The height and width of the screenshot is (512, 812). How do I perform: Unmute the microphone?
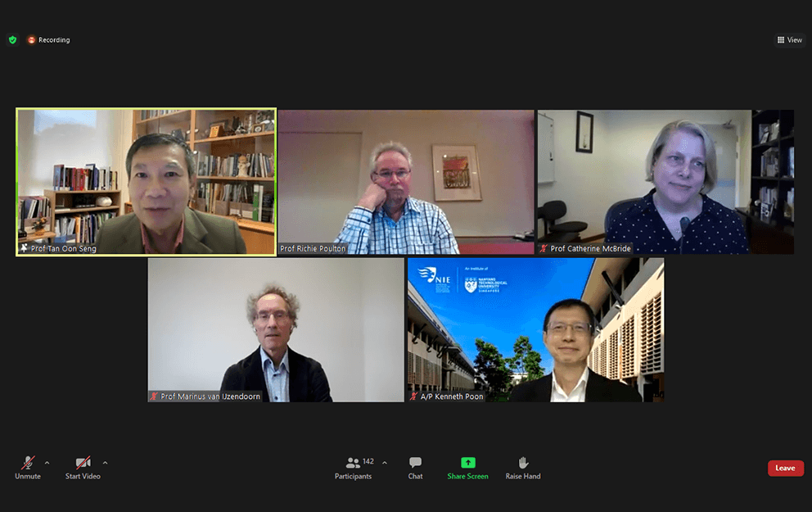pyautogui.click(x=28, y=468)
